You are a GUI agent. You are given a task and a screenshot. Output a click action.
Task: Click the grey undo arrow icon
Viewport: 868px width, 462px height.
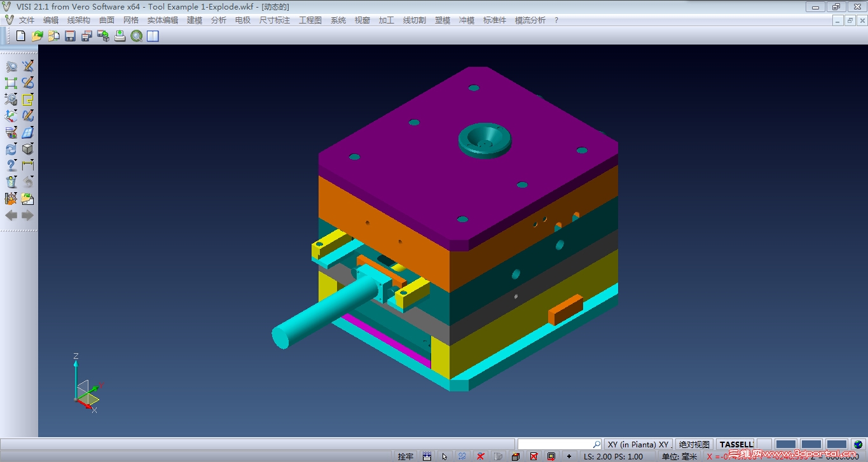click(28, 182)
